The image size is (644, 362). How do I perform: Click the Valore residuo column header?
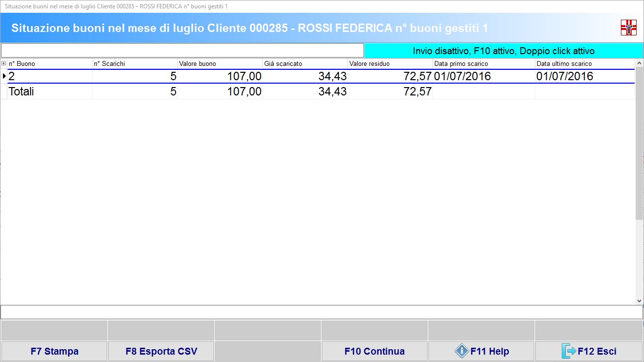[x=390, y=63]
